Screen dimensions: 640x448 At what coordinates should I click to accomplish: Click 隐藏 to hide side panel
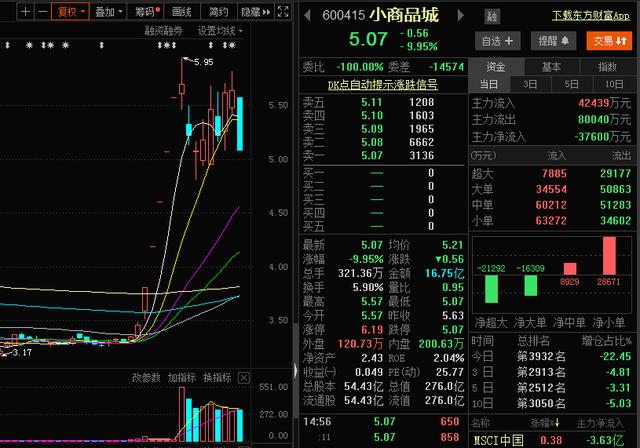click(x=256, y=11)
